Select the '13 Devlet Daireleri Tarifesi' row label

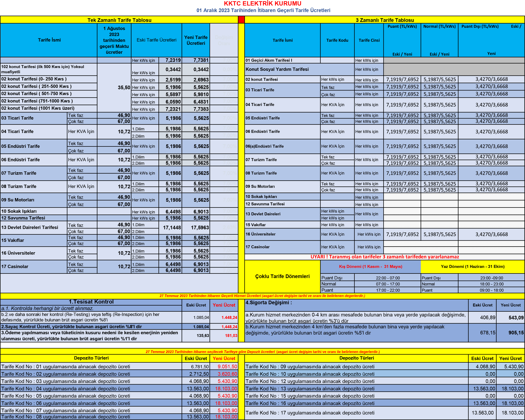pos(34,228)
